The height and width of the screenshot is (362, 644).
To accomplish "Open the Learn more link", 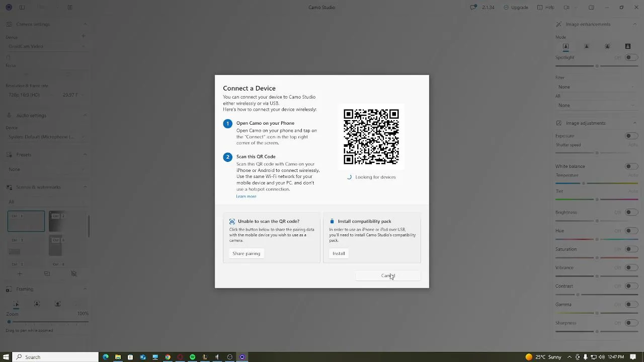I will [246, 196].
